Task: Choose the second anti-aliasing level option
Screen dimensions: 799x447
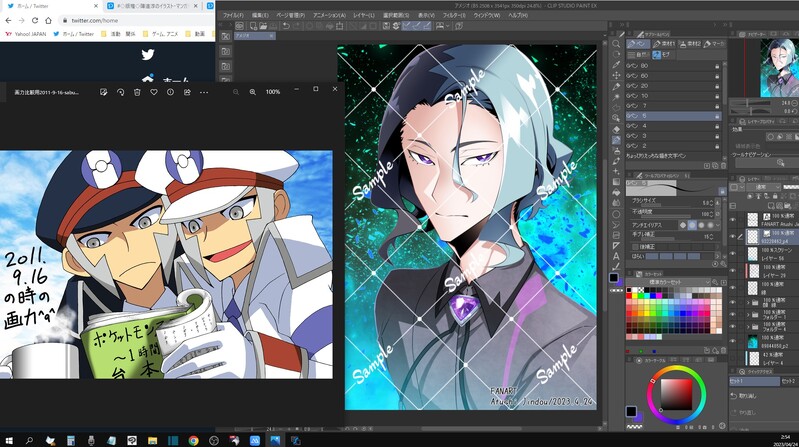Action: point(692,225)
